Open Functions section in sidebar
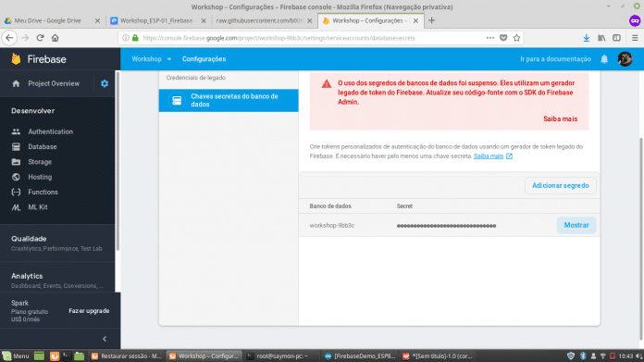Image resolution: width=644 pixels, height=362 pixels. tap(43, 192)
